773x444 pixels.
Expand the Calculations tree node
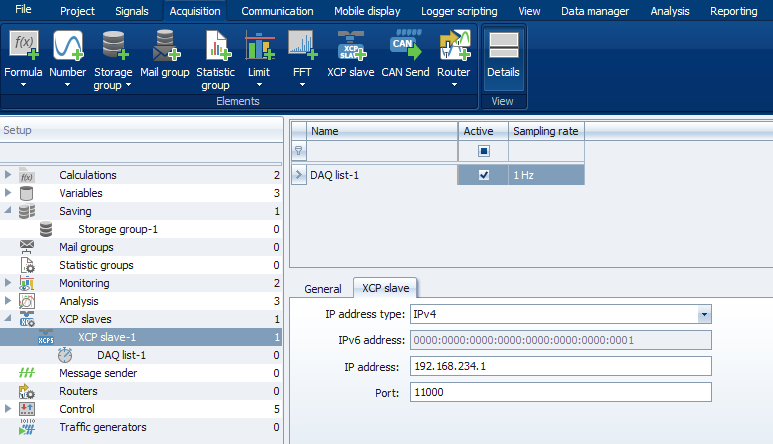coord(8,175)
